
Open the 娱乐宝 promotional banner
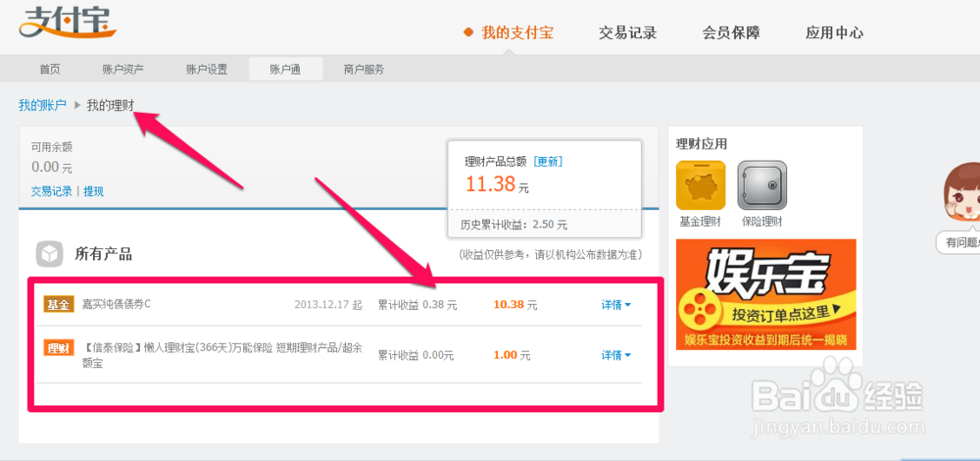pyautogui.click(x=765, y=294)
